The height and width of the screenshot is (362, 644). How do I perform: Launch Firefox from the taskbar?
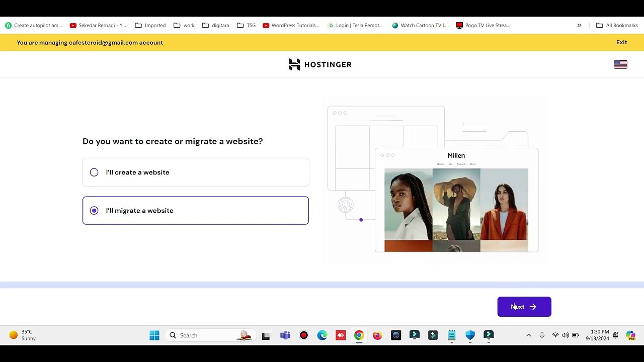click(x=377, y=335)
